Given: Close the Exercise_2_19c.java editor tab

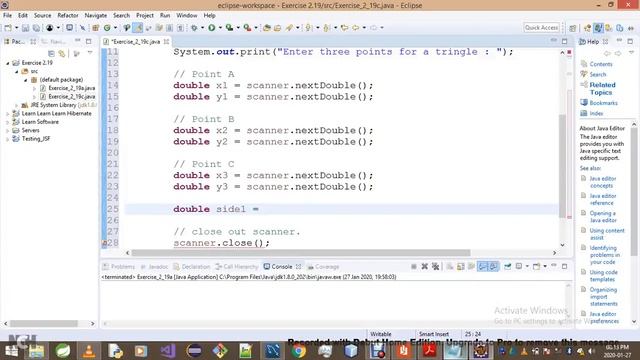Looking at the screenshot, I should [x=166, y=42].
